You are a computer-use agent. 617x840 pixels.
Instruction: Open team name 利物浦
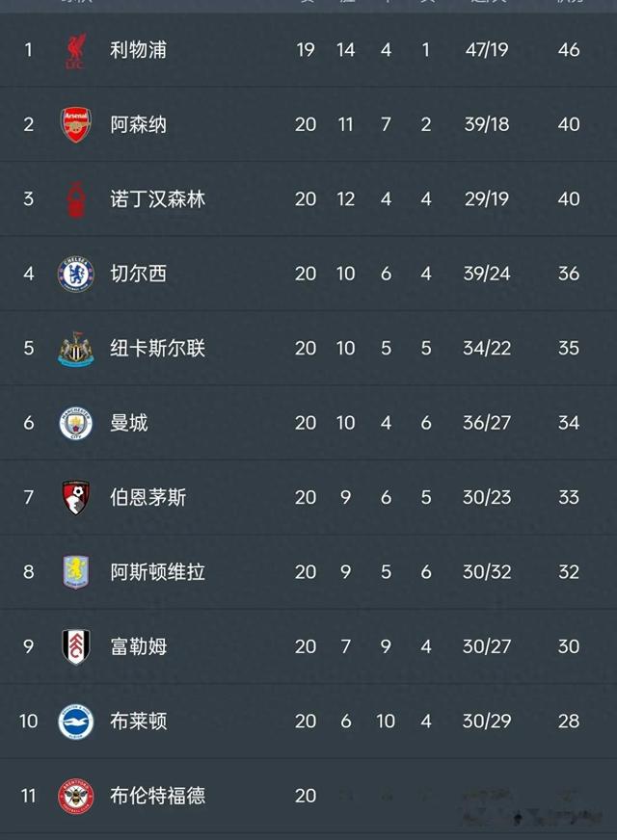coord(138,50)
